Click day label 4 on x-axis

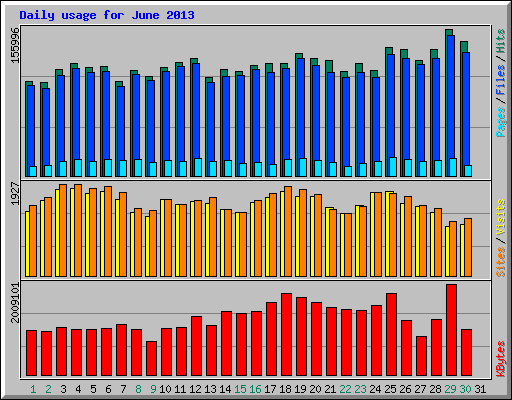78,389
